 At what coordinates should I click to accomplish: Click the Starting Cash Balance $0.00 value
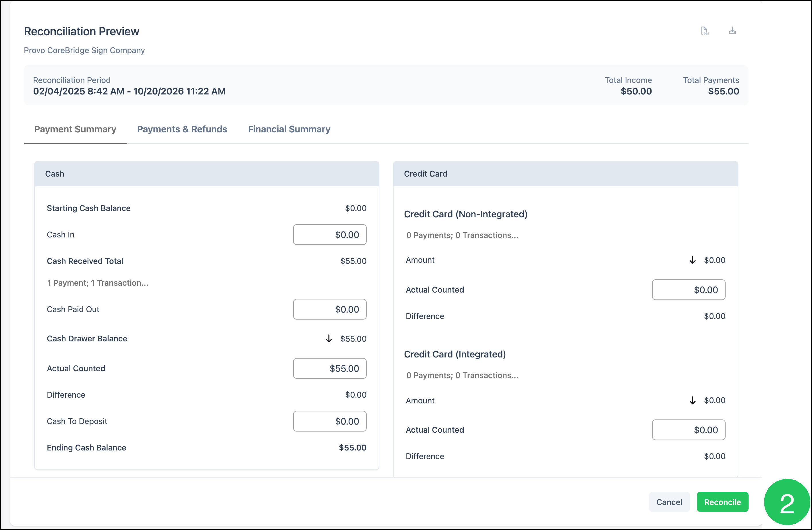tap(355, 208)
